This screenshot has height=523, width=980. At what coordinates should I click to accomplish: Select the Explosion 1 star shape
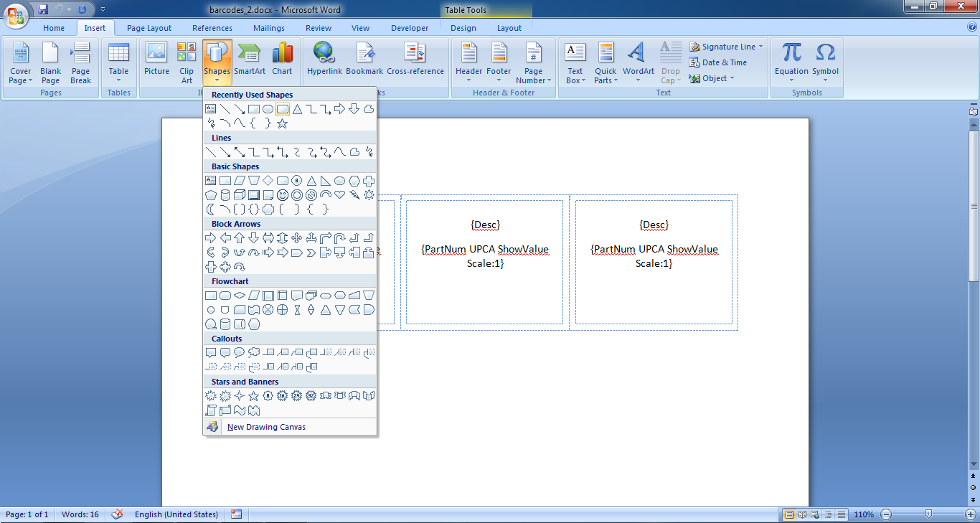point(211,396)
